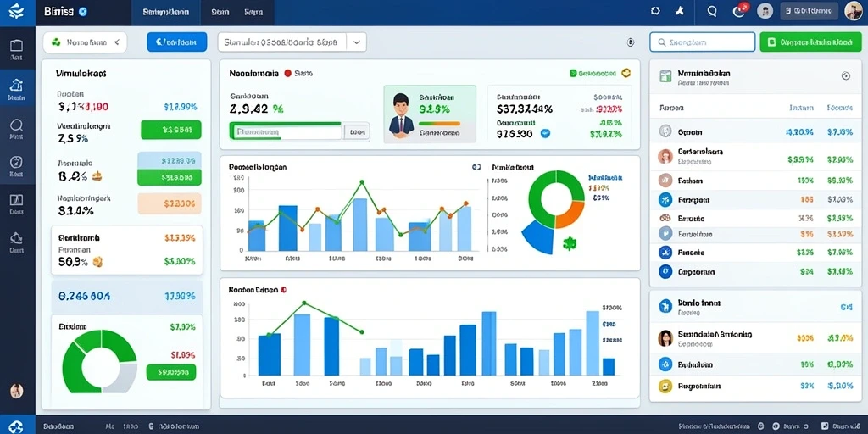868x434 pixels.
Task: Click the folder icon atop left sidebar
Action: point(16,46)
